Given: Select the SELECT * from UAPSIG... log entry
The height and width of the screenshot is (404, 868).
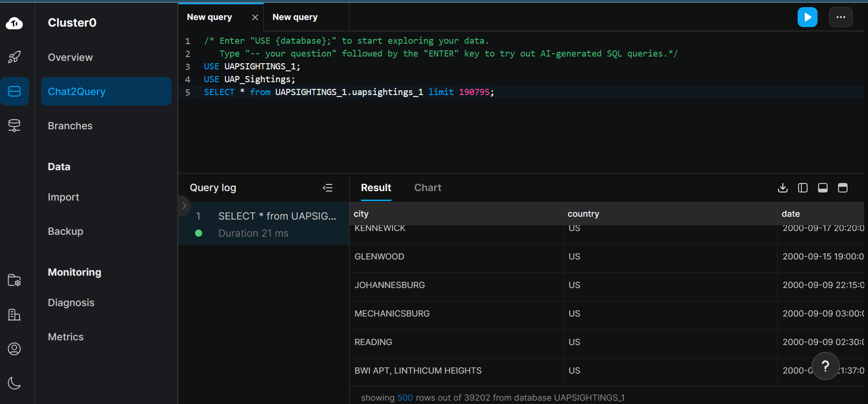Looking at the screenshot, I should click(x=277, y=216).
